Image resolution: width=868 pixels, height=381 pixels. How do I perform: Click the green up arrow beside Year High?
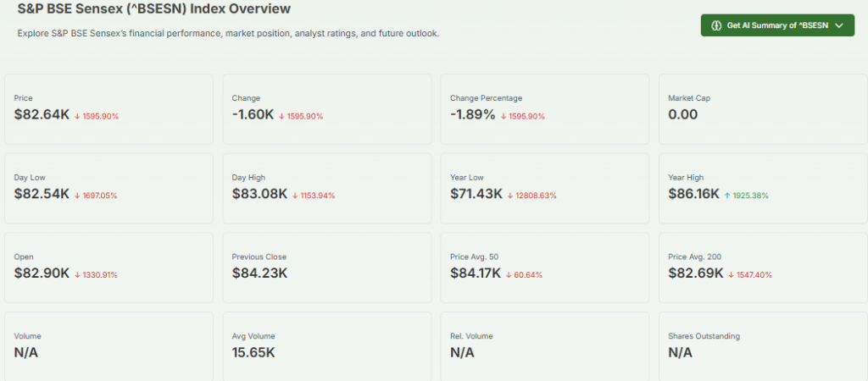(727, 195)
